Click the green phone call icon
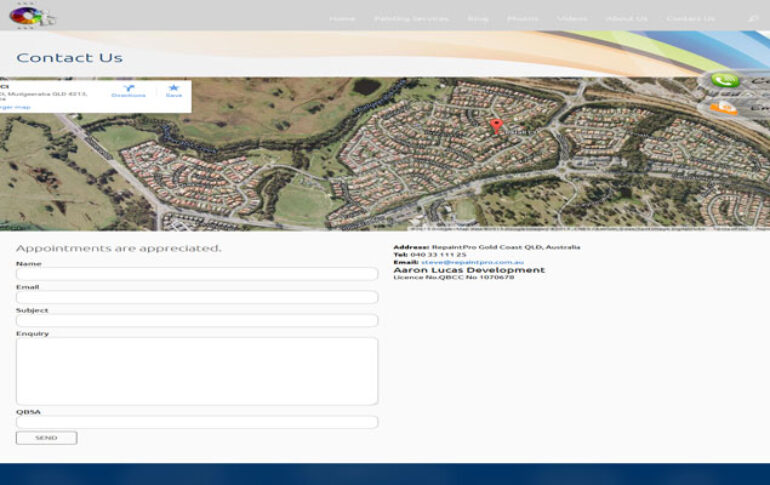 [725, 81]
